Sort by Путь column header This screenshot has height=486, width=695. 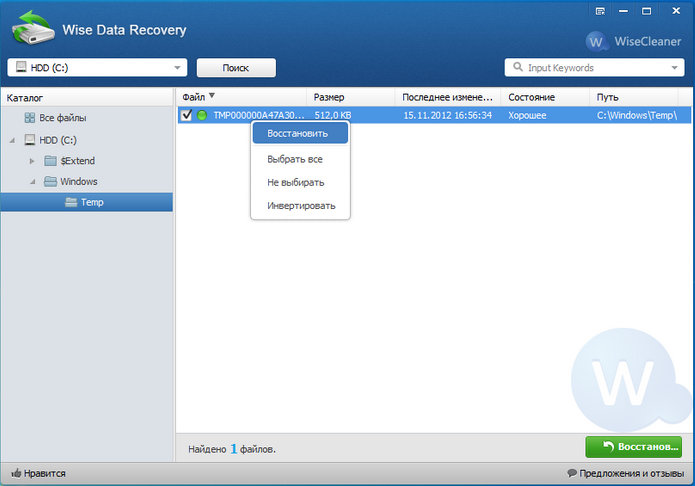point(634,97)
